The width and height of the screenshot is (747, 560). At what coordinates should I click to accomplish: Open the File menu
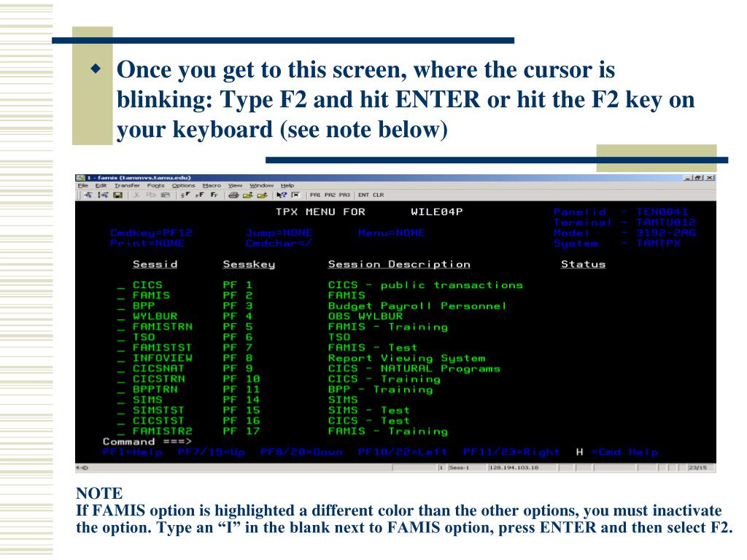(x=83, y=186)
